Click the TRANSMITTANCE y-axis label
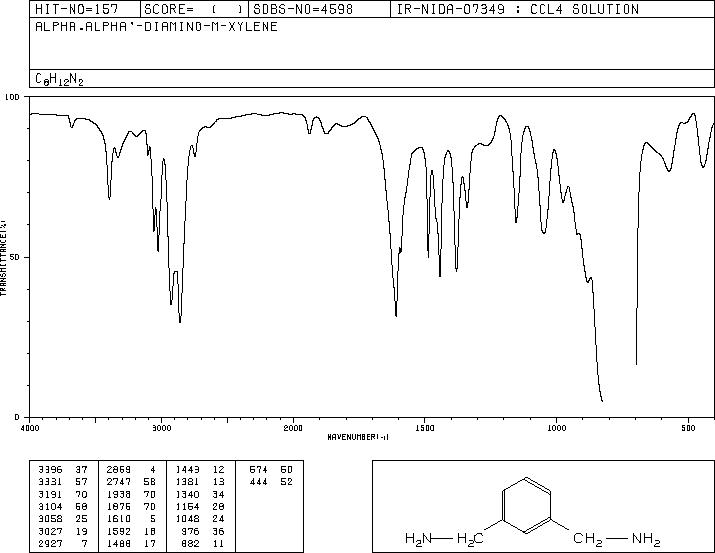The width and height of the screenshot is (715, 553). pos(3,257)
